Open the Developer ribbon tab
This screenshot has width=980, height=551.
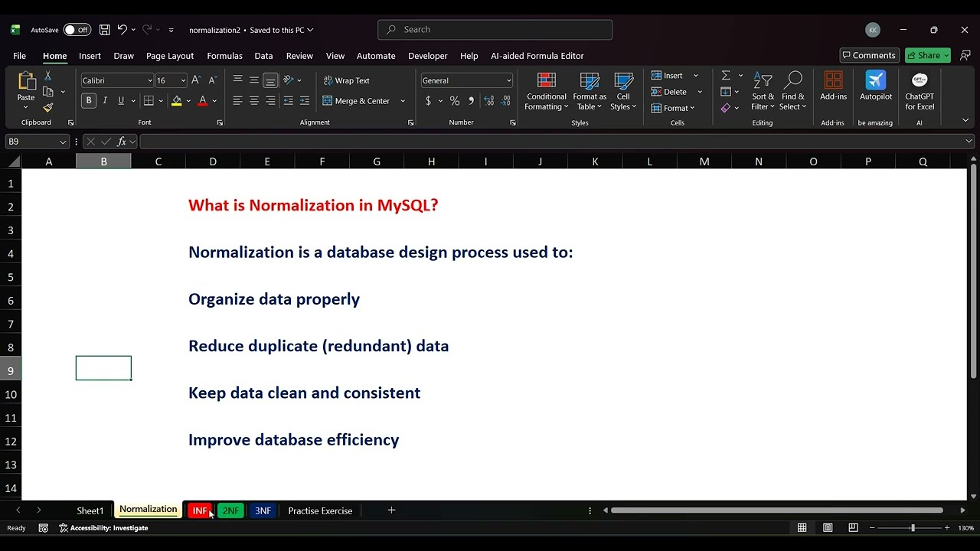pos(427,56)
